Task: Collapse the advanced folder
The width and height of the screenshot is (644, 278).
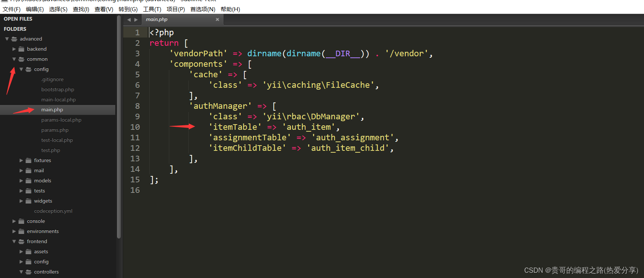Action: point(7,39)
